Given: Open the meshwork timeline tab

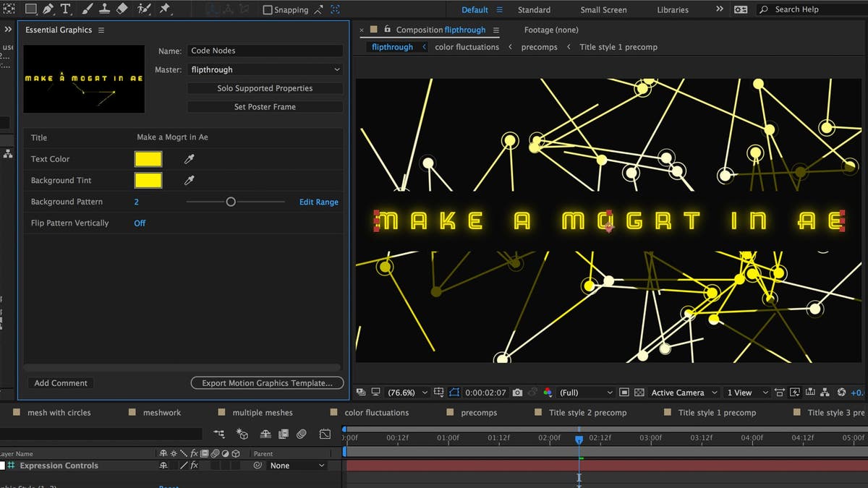Looking at the screenshot, I should [162, 413].
